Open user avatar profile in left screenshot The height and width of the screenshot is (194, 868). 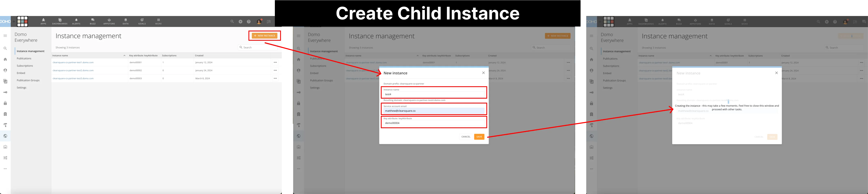[x=259, y=21]
